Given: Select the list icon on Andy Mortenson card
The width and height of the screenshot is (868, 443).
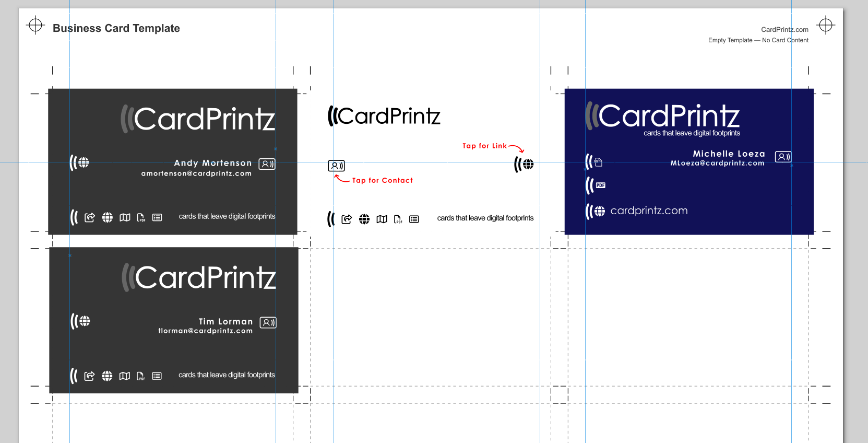Looking at the screenshot, I should (x=157, y=217).
